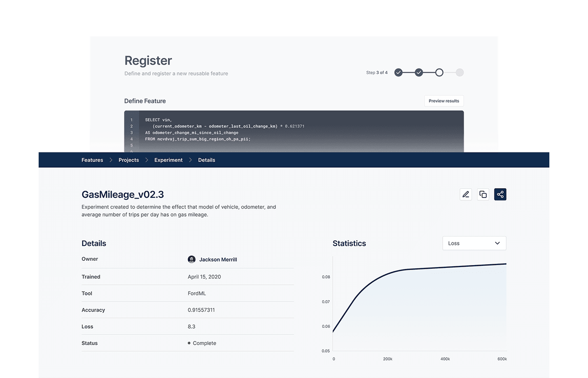Go to Features in the breadcrumb

pos(92,160)
